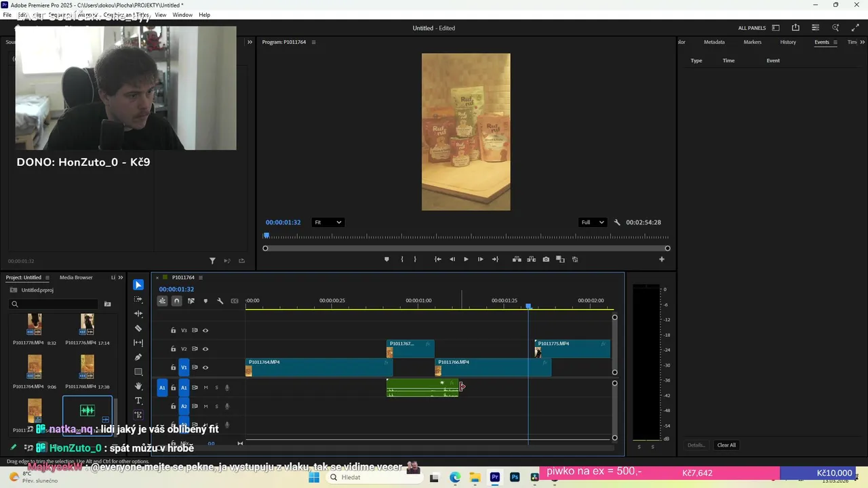Screen dimensions: 868x488
Task: Toggle full screen arrows icon in header
Action: click(x=855, y=28)
